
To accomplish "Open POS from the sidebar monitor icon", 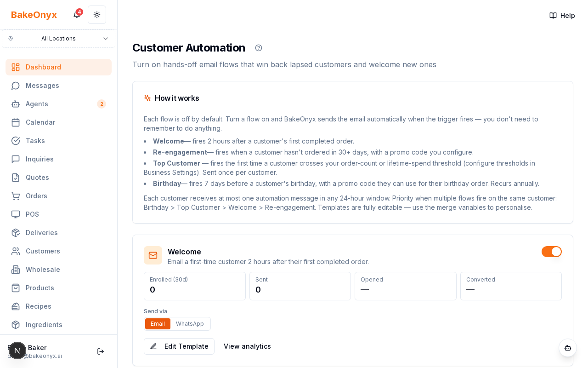I will (x=16, y=214).
